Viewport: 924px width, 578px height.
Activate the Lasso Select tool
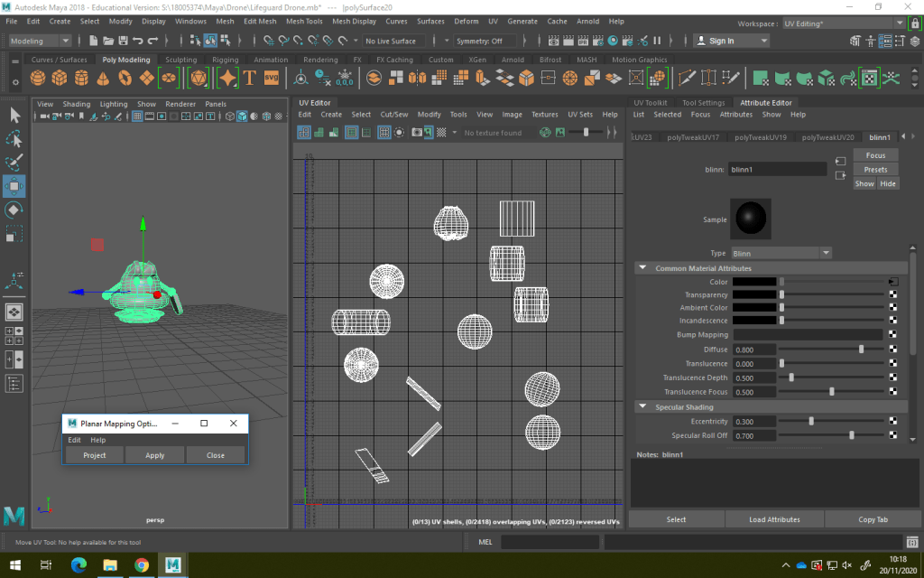pos(14,138)
